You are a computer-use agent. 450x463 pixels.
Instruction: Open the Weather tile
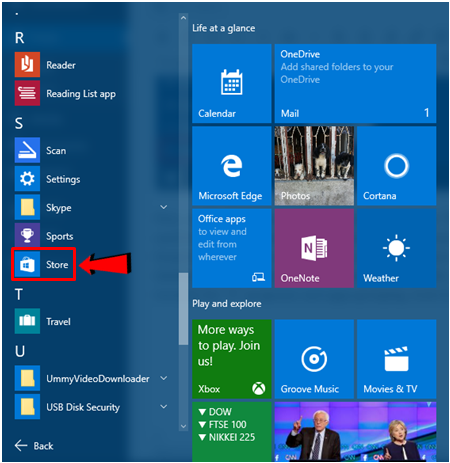coord(397,248)
